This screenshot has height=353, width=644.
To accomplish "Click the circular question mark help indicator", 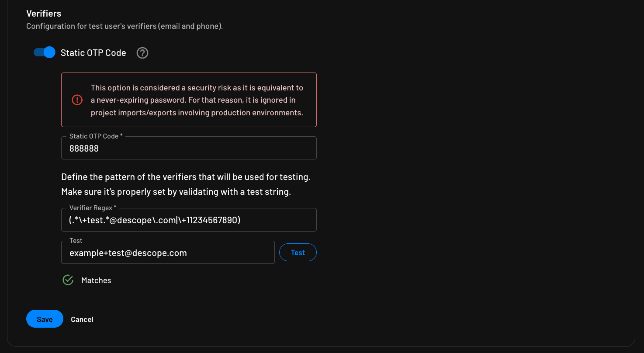I will pyautogui.click(x=142, y=52).
